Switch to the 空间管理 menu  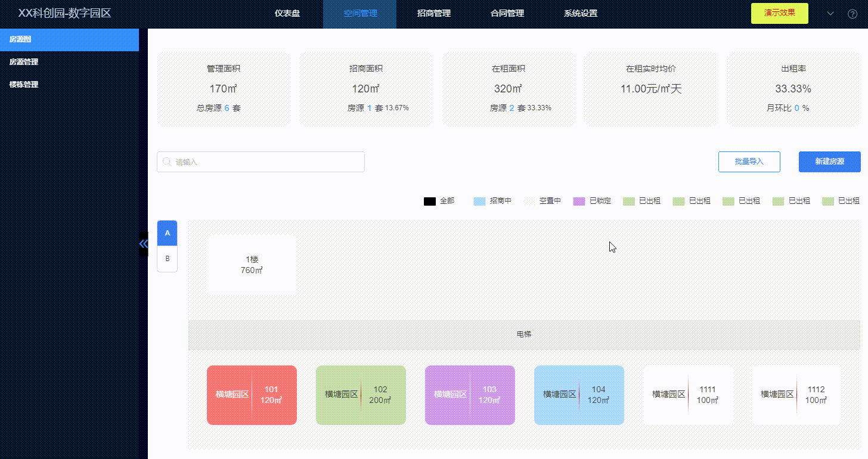(x=361, y=13)
